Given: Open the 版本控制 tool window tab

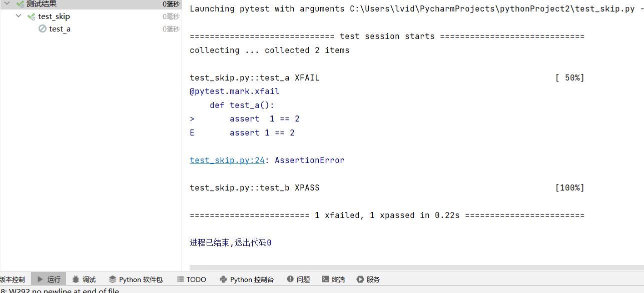Looking at the screenshot, I should click(12, 279).
